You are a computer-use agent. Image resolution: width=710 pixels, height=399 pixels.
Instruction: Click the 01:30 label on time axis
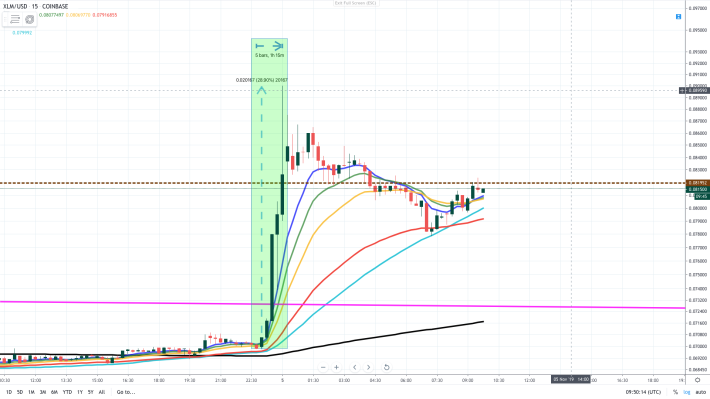(x=313, y=380)
